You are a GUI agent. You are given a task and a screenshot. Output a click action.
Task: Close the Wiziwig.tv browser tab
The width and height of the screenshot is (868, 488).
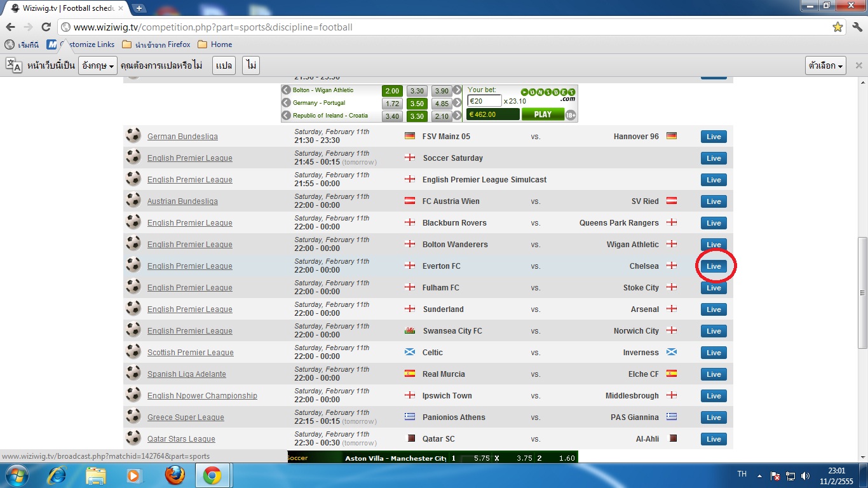pyautogui.click(x=121, y=8)
